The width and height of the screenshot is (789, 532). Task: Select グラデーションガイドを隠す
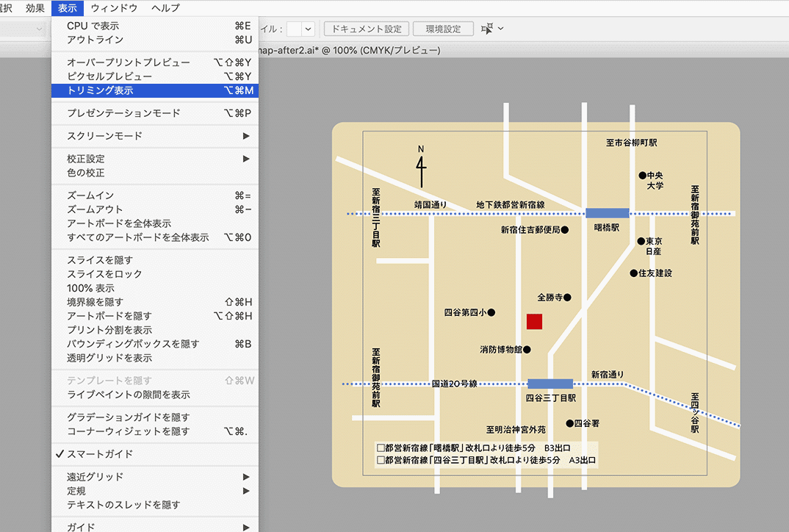coord(155,418)
